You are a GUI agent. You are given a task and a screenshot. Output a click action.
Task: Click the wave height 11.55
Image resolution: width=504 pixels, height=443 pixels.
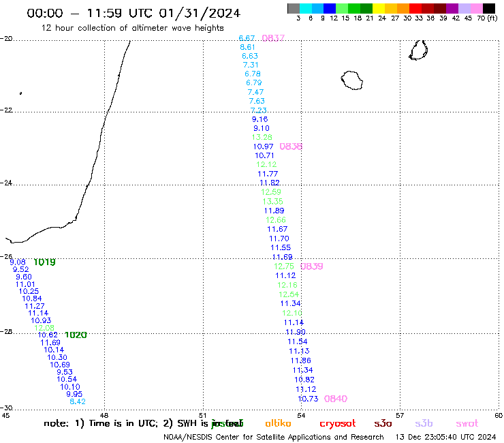(x=281, y=247)
